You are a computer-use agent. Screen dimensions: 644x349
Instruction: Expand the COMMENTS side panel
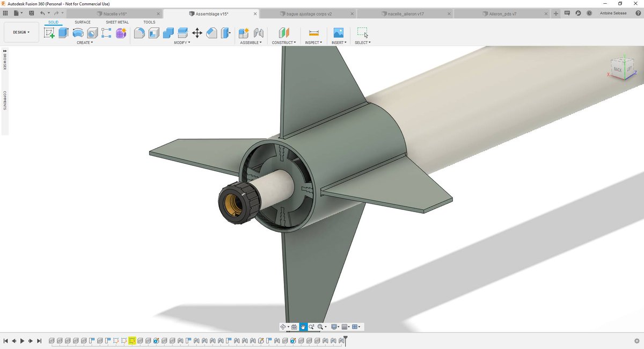(x=5, y=100)
